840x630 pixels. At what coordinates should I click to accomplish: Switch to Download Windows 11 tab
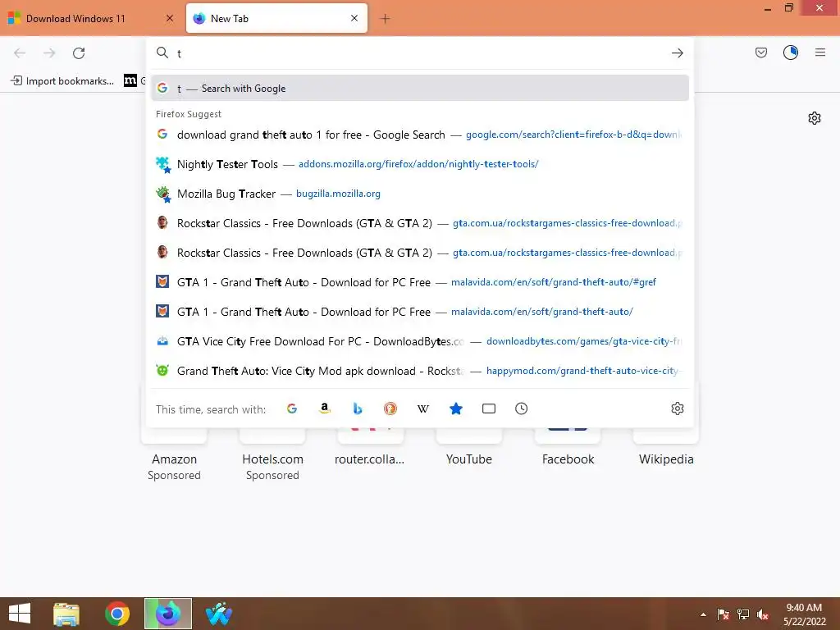pyautogui.click(x=91, y=19)
